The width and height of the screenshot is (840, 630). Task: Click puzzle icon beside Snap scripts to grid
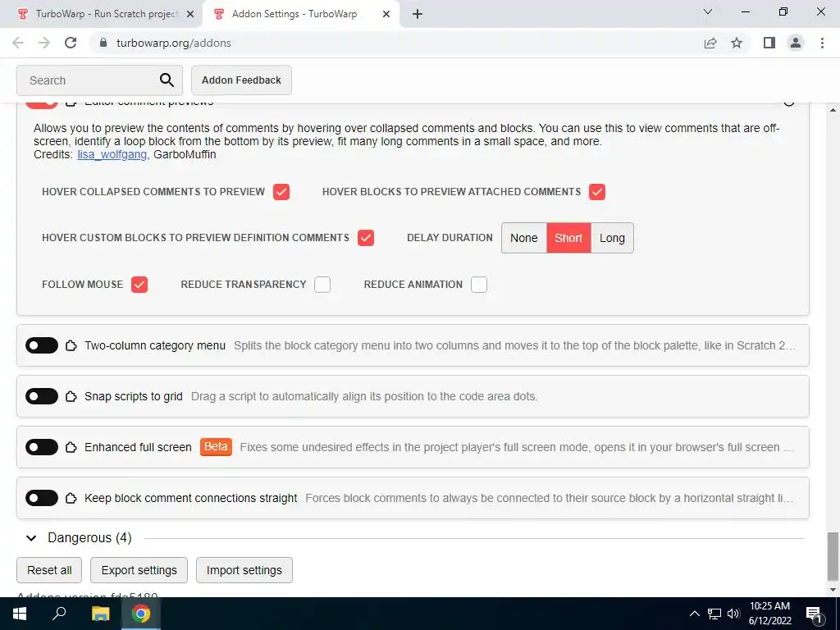click(x=71, y=396)
